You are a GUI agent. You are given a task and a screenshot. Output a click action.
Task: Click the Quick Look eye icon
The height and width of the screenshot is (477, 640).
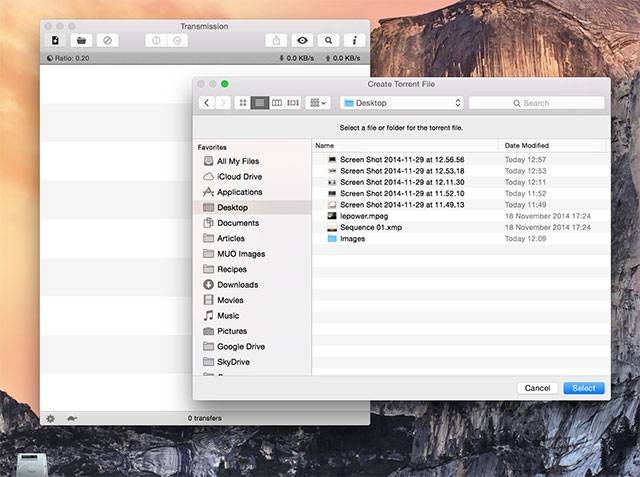tap(302, 40)
